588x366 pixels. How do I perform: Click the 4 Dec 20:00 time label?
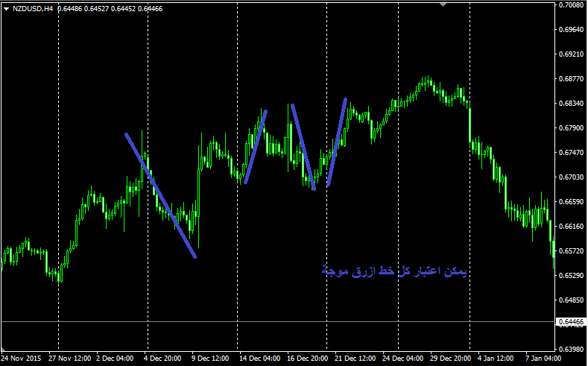pos(162,359)
